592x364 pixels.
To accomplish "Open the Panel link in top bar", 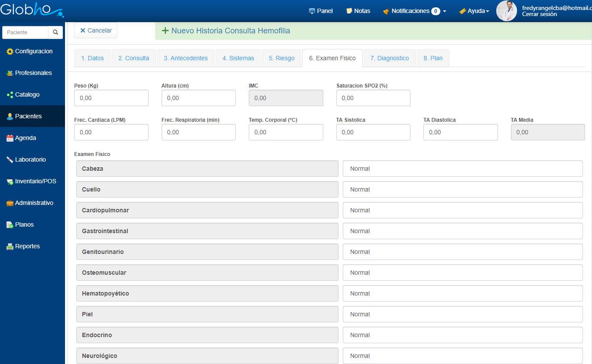I will (x=321, y=11).
